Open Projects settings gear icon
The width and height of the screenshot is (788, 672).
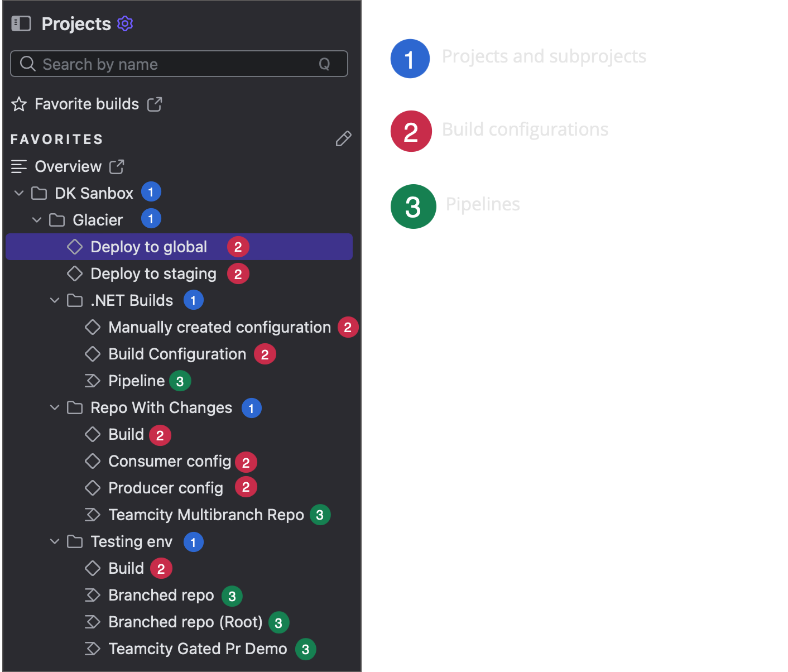[125, 23]
